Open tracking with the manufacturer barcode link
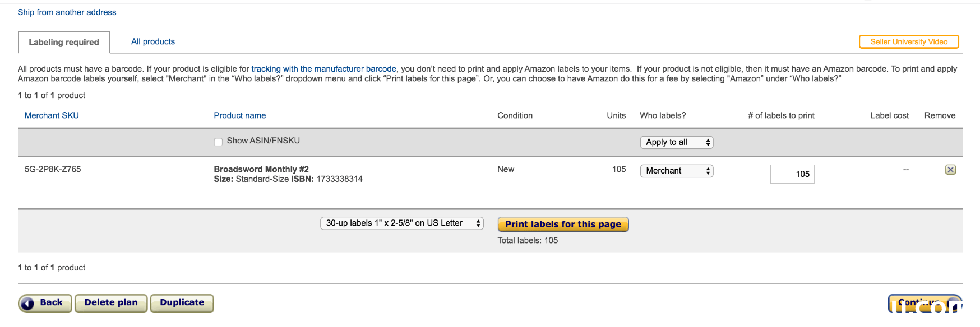 coord(323,69)
